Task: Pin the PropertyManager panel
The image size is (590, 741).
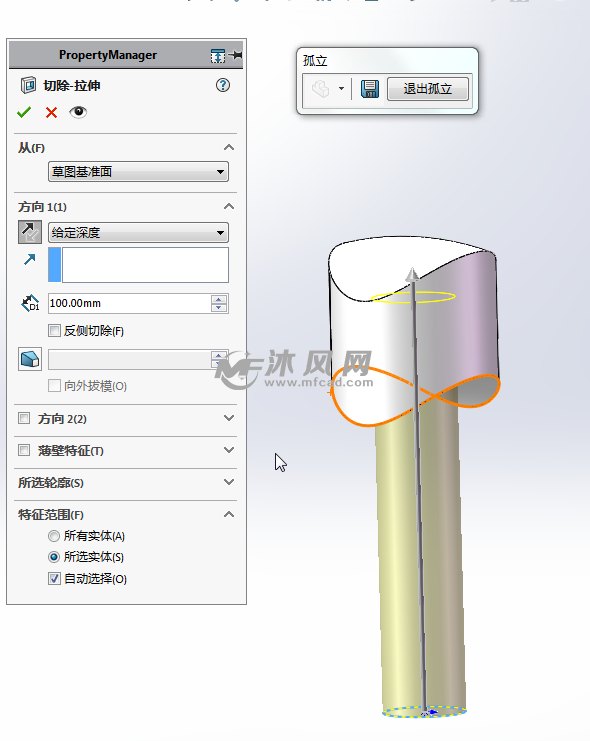Action: tap(235, 55)
